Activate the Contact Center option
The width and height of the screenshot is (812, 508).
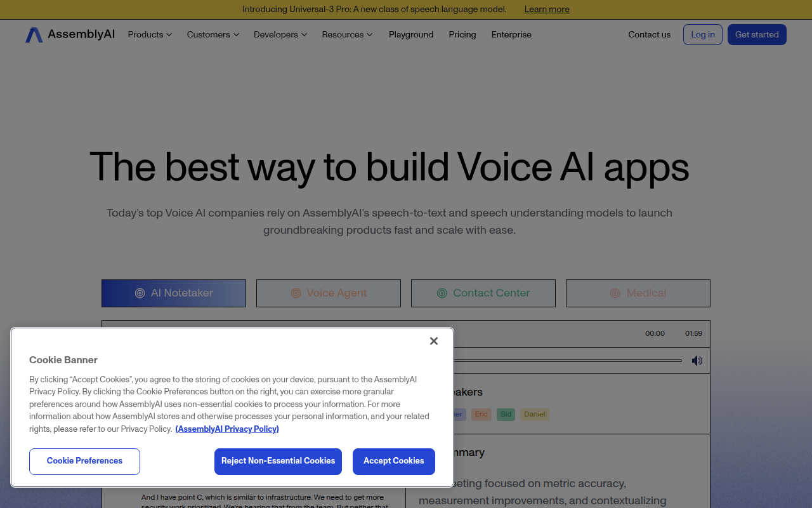point(483,293)
